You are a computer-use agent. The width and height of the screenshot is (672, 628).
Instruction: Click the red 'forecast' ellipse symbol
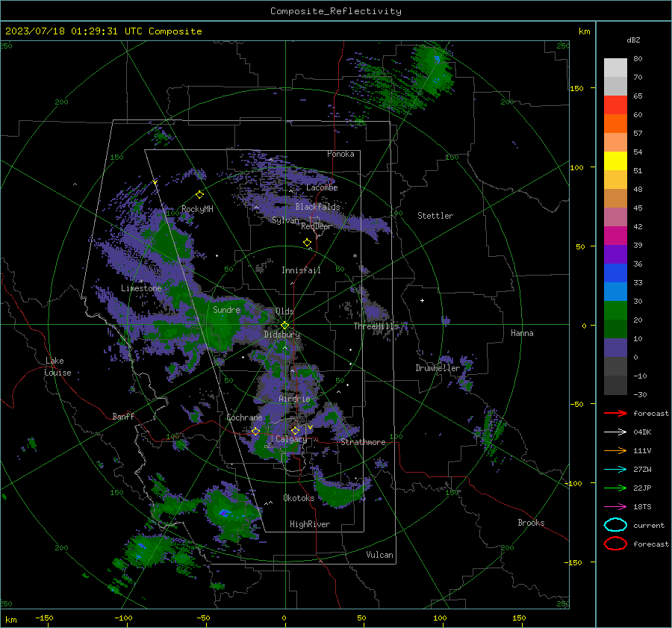pyautogui.click(x=615, y=544)
